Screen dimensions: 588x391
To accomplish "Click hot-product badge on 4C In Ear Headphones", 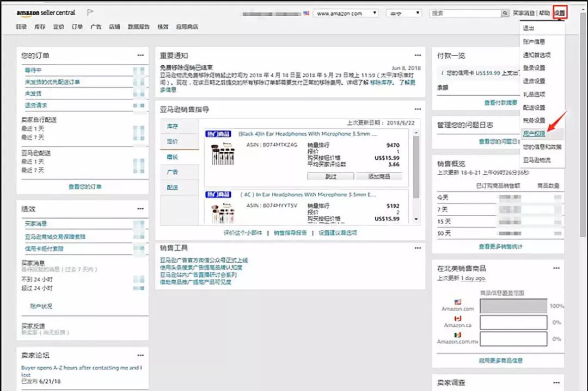I will 218,194.
